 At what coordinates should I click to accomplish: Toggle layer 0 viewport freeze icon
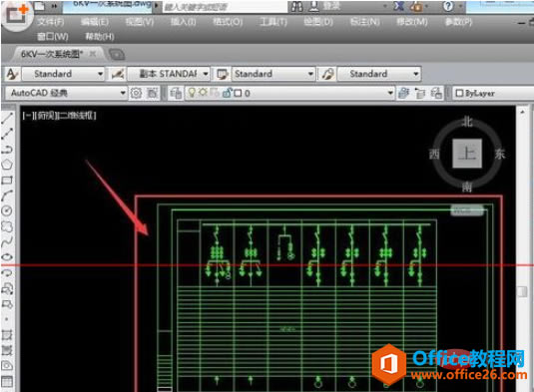pos(215,93)
